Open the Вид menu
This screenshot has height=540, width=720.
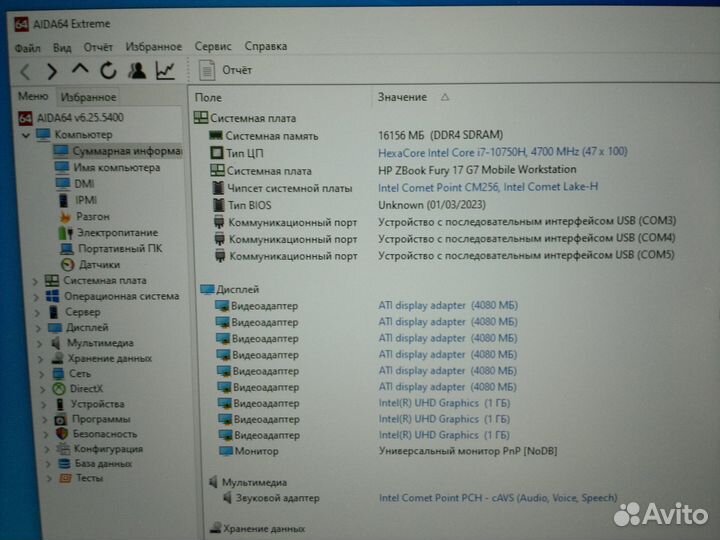click(62, 48)
